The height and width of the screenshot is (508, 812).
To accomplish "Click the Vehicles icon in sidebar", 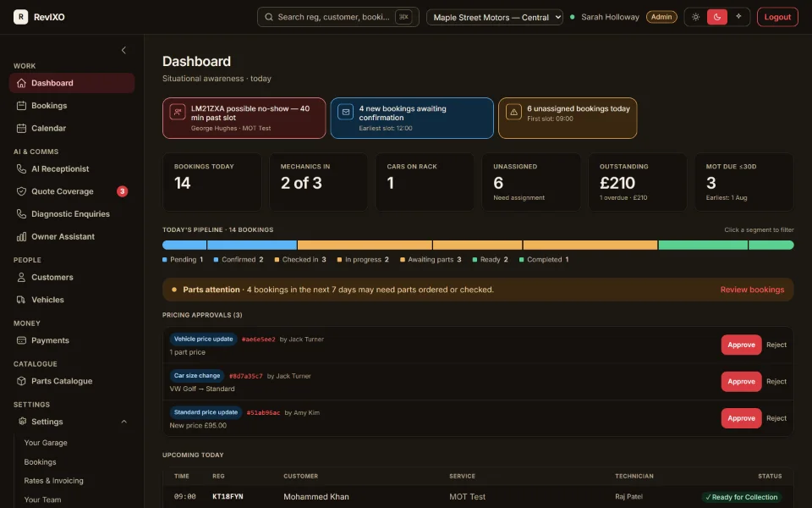I will [21, 300].
